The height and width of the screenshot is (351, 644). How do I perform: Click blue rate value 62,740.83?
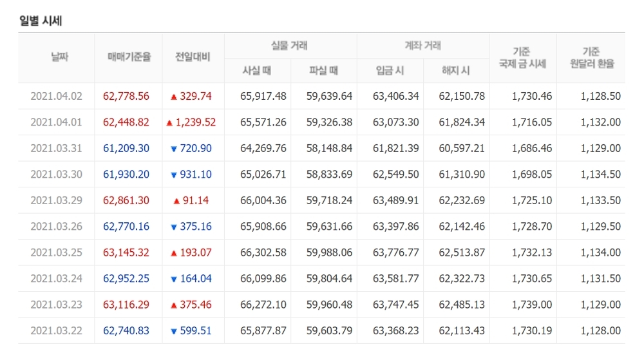[x=126, y=331]
